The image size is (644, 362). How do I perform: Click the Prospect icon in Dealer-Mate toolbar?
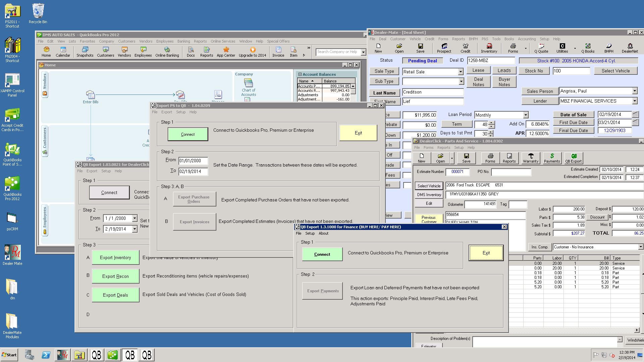tap(444, 48)
